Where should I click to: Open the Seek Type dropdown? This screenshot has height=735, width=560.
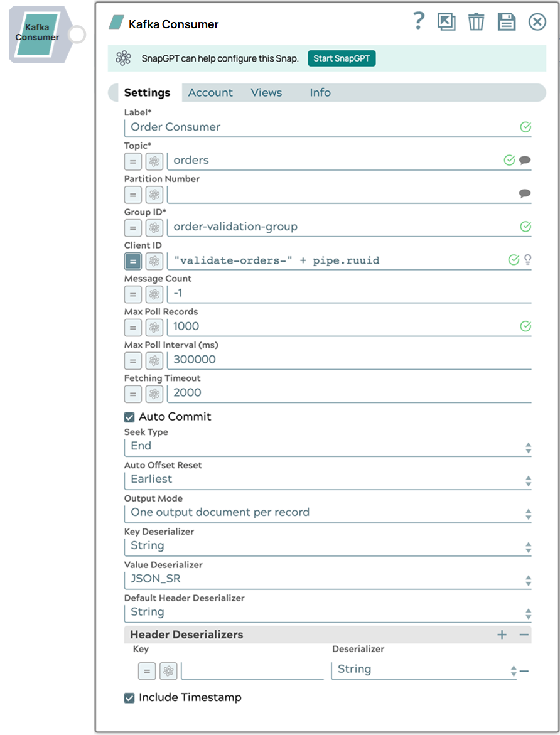click(x=328, y=446)
